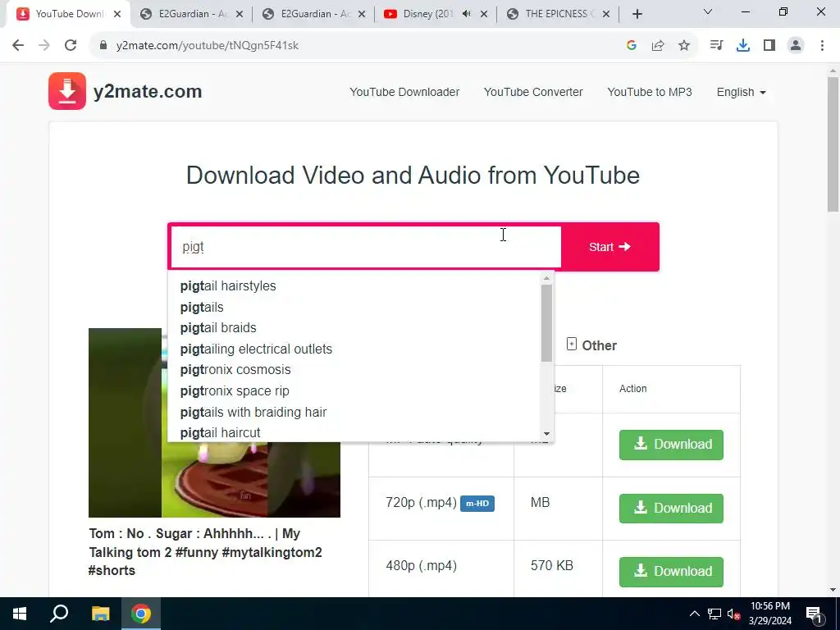Screen dimensions: 840x630
Task: Open File Explorer from taskbar
Action: coord(100,614)
